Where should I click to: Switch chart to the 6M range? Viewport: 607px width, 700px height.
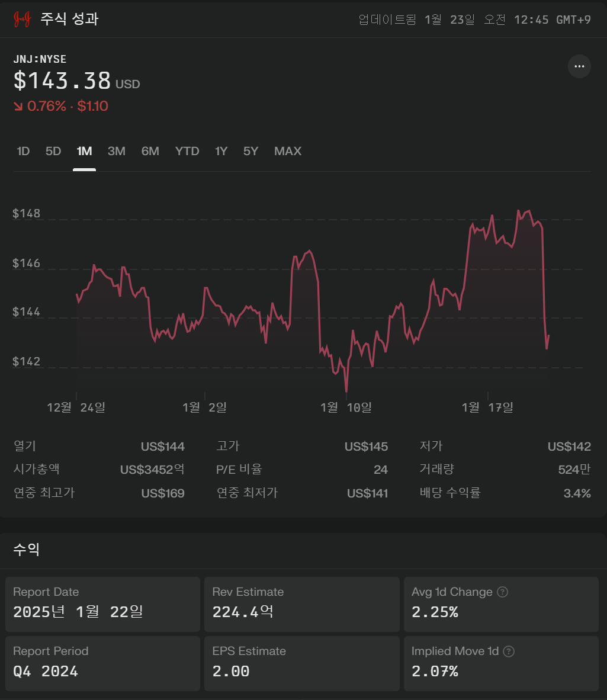coord(150,152)
